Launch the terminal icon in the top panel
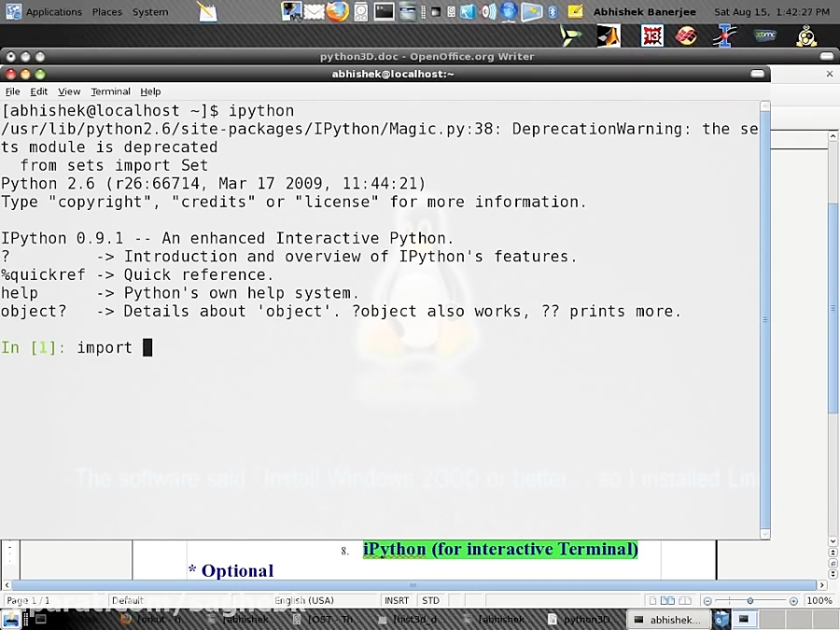Screen dimensions: 840x630 click(385, 12)
